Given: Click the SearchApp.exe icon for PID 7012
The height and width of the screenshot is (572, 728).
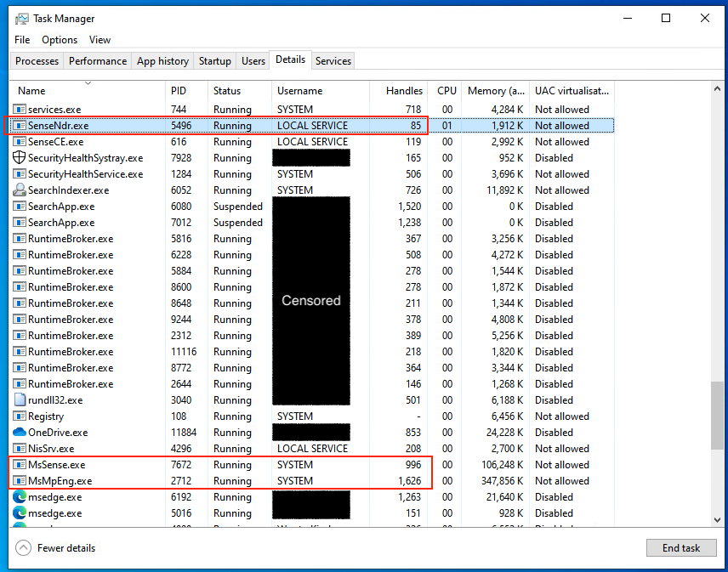Looking at the screenshot, I should [20, 223].
